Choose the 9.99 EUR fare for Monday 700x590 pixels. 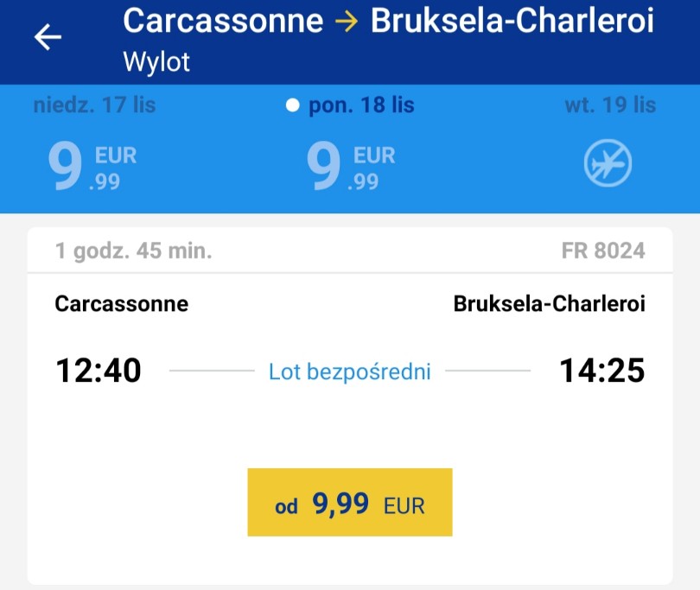point(351,166)
